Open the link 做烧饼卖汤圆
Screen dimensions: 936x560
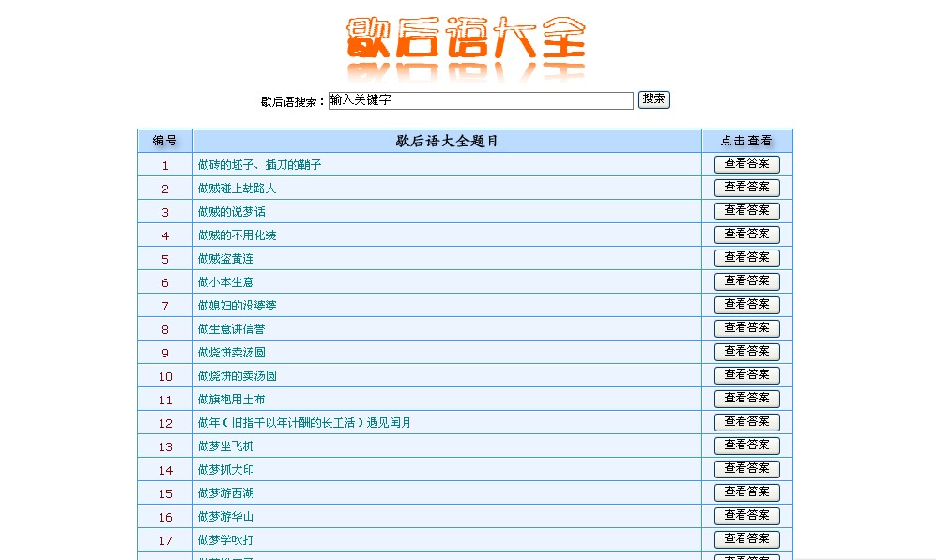click(232, 353)
